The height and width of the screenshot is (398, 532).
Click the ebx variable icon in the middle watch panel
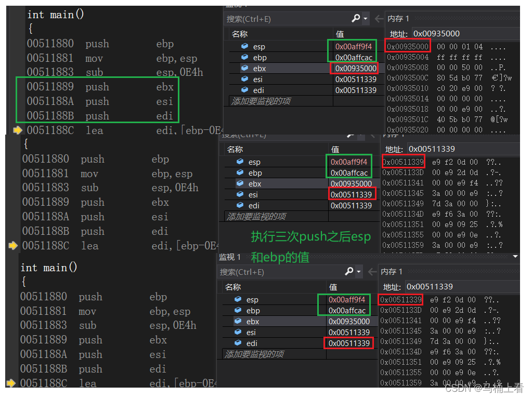[240, 183]
